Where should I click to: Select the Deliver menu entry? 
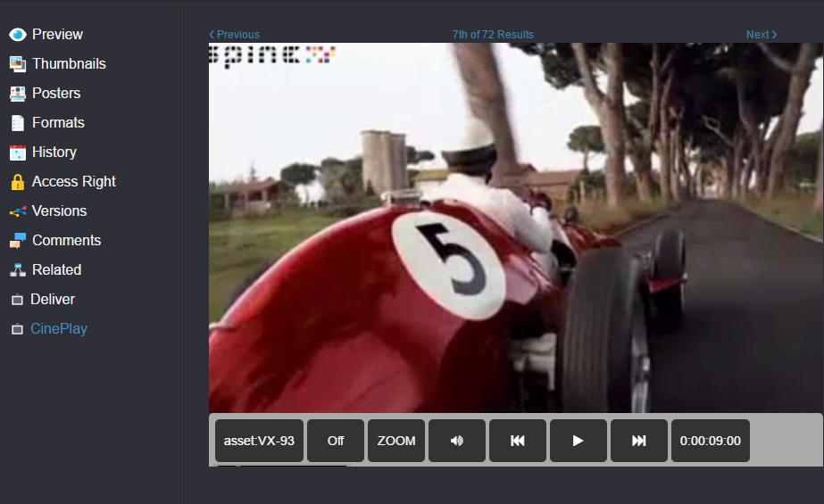pyautogui.click(x=53, y=299)
